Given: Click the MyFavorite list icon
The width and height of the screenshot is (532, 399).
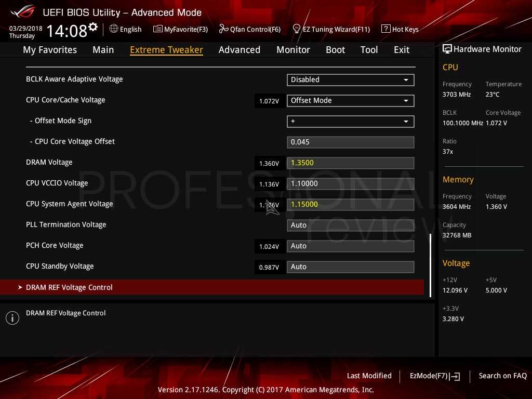Looking at the screenshot, I should 158,29.
